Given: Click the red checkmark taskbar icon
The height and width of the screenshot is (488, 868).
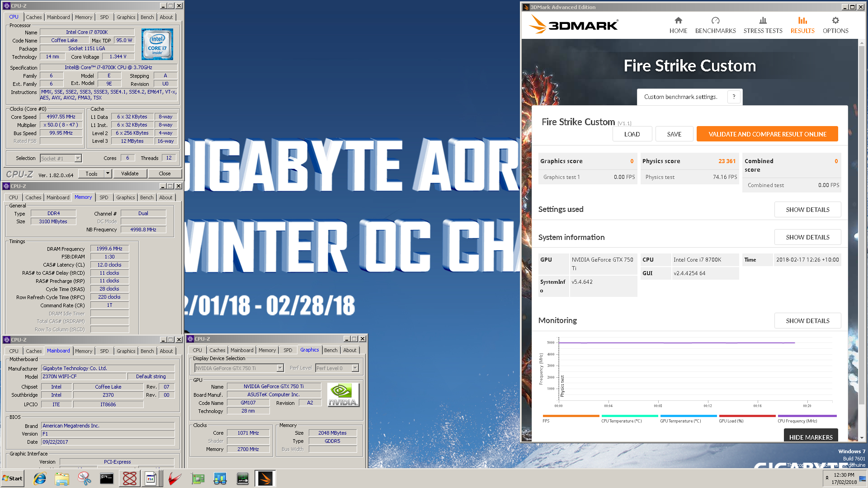Looking at the screenshot, I should point(175,479).
